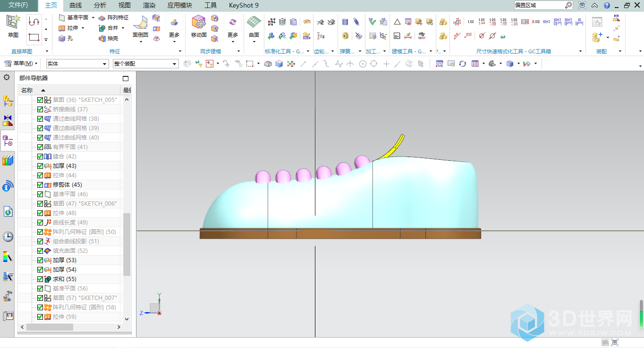Click the profile curve sketch icon
This screenshot has width=644, height=348.
[x=34, y=21]
